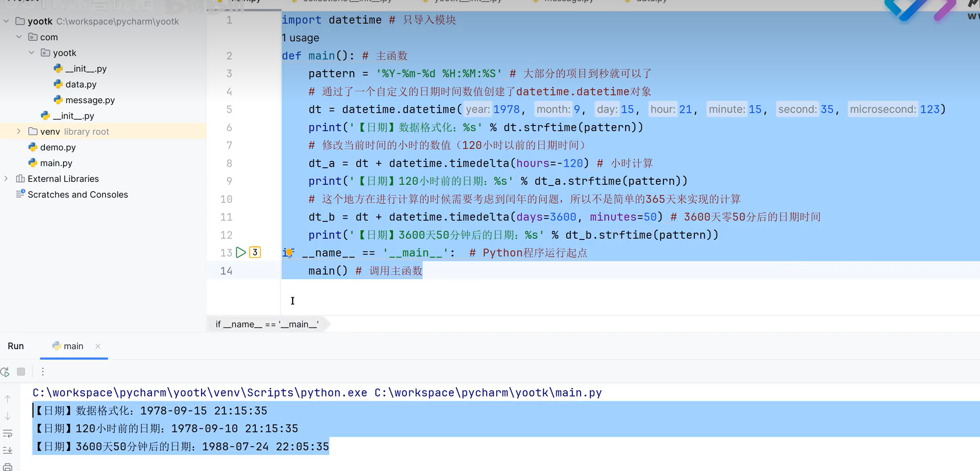
Task: Collapse the com folder
Action: pos(19,37)
